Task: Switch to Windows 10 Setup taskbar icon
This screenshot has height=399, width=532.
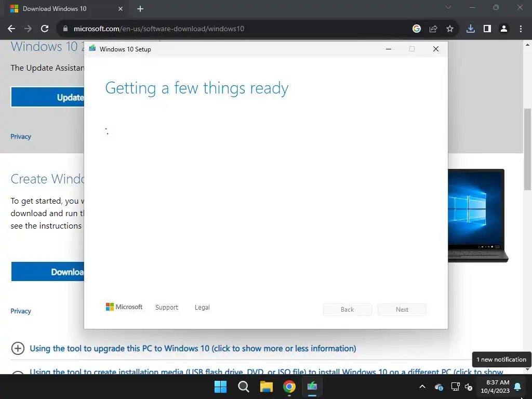Action: (x=312, y=387)
